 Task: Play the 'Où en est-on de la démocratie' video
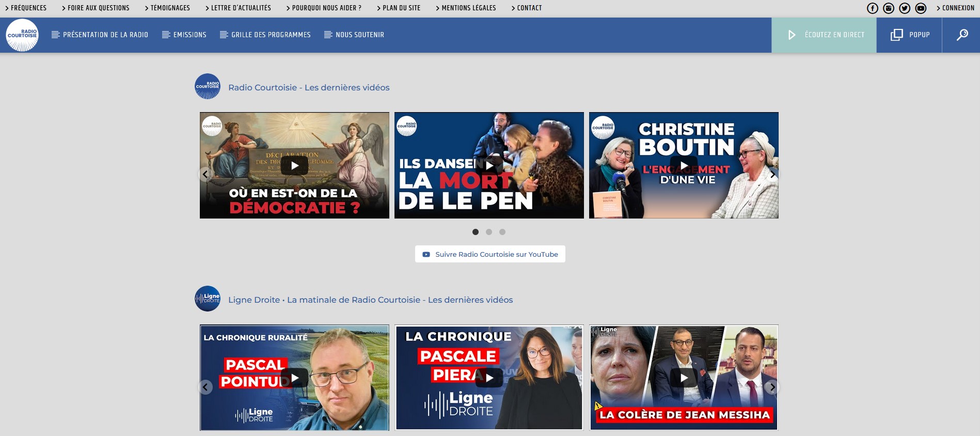click(x=294, y=165)
